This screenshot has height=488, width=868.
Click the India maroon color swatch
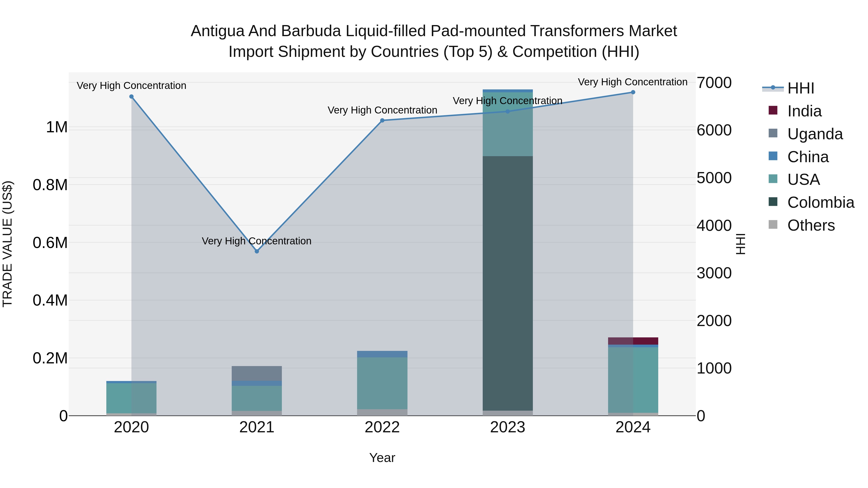point(773,110)
